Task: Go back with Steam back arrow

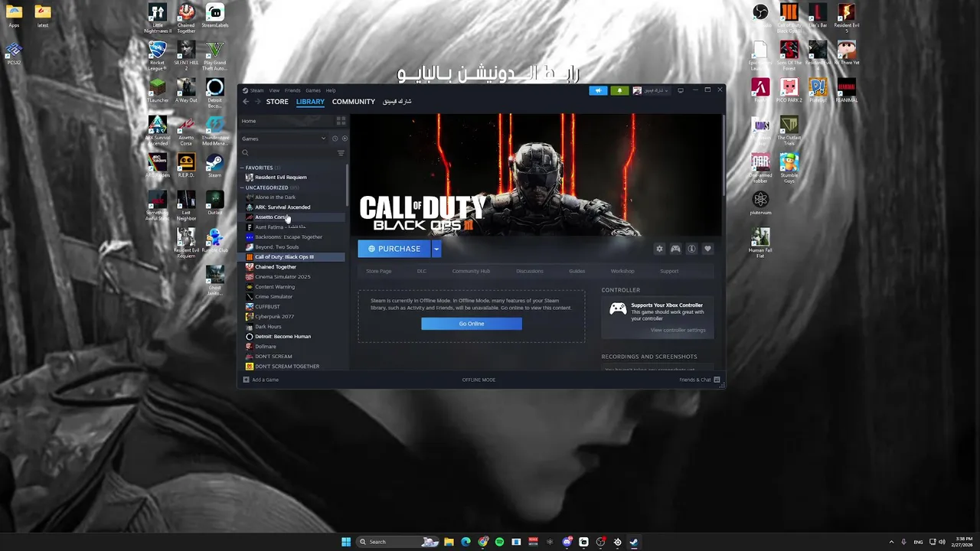Action: [x=246, y=102]
